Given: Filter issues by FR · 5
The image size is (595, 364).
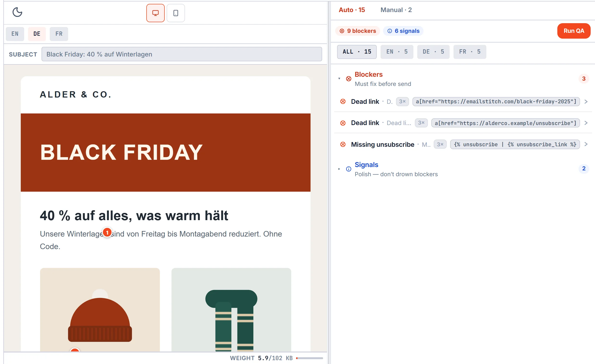Looking at the screenshot, I should (470, 52).
